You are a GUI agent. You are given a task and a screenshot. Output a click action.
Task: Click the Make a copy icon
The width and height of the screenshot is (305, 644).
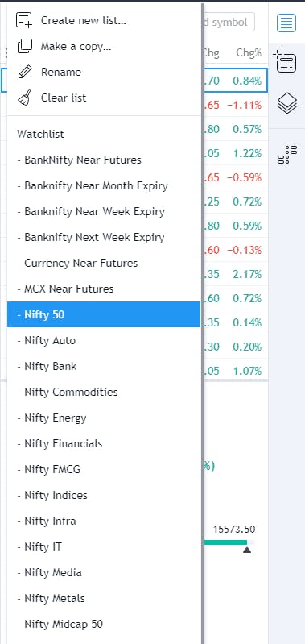[24, 47]
